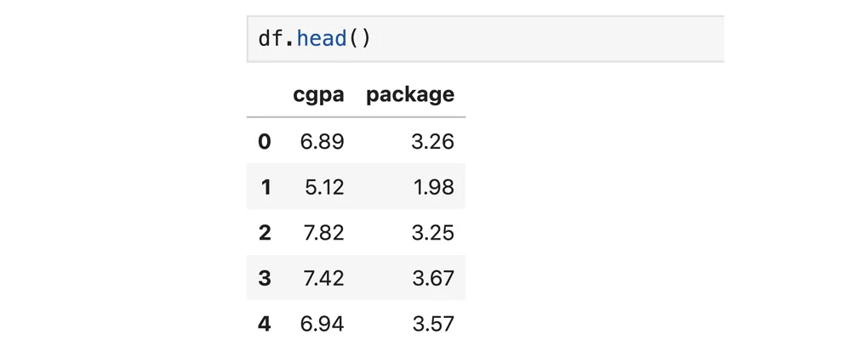
Task: Click the cgpa value 5.12
Action: point(324,187)
